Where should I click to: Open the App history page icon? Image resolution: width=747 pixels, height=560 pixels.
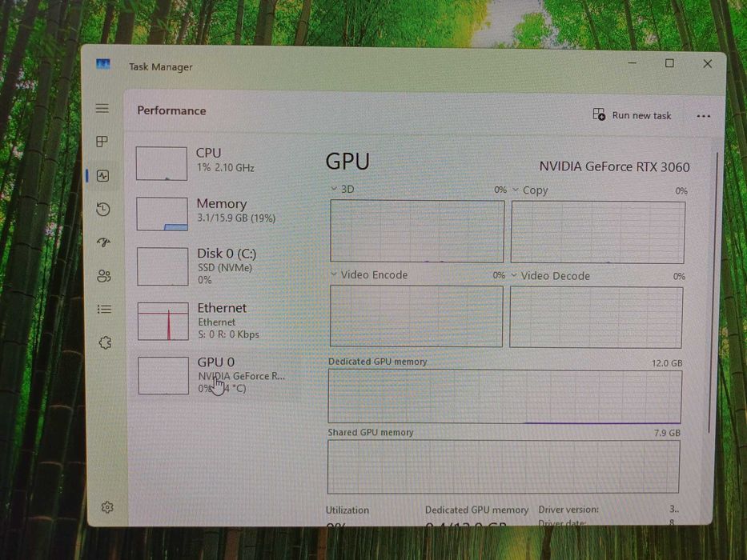coord(103,209)
